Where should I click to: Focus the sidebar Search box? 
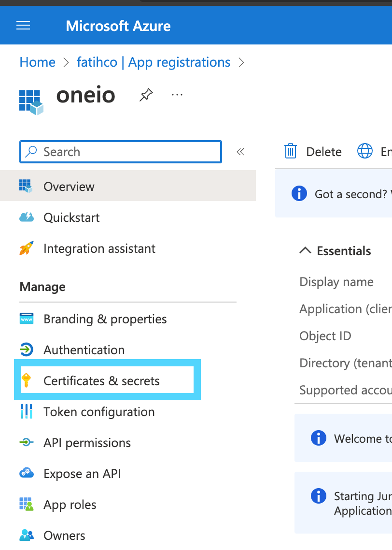click(x=121, y=152)
